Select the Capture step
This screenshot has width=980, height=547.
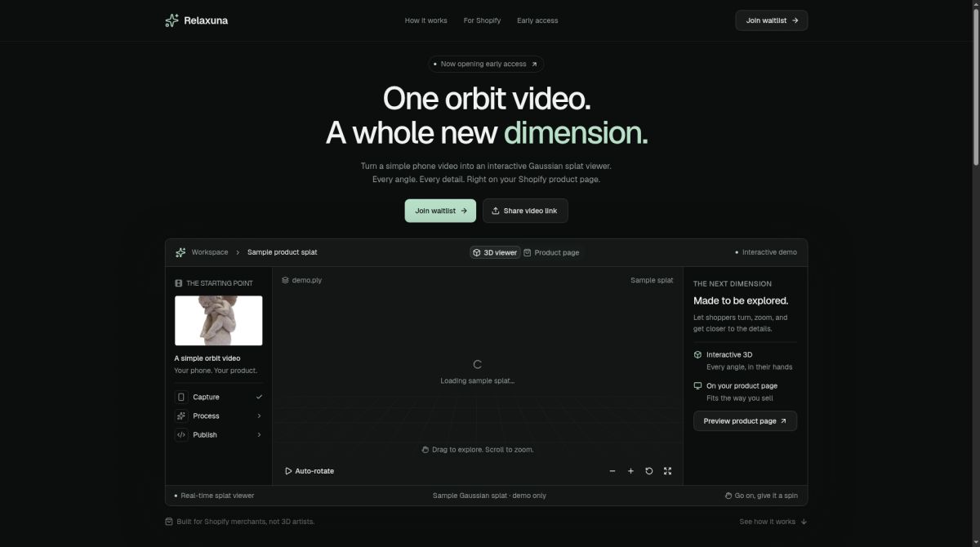[x=219, y=397]
